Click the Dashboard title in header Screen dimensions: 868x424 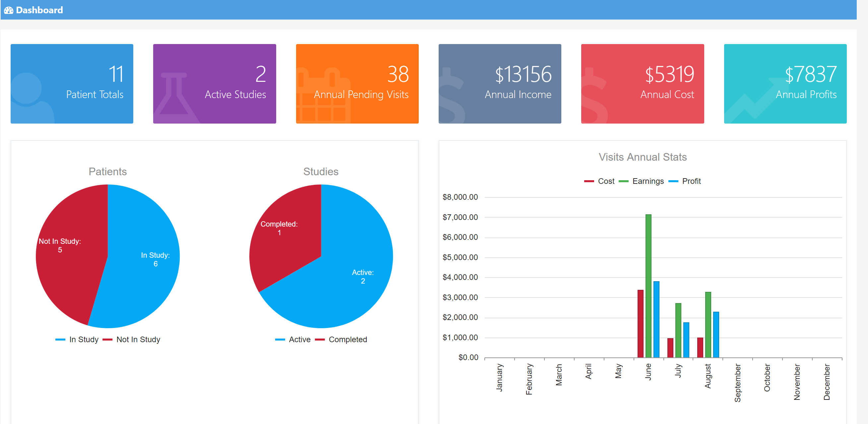(x=39, y=10)
